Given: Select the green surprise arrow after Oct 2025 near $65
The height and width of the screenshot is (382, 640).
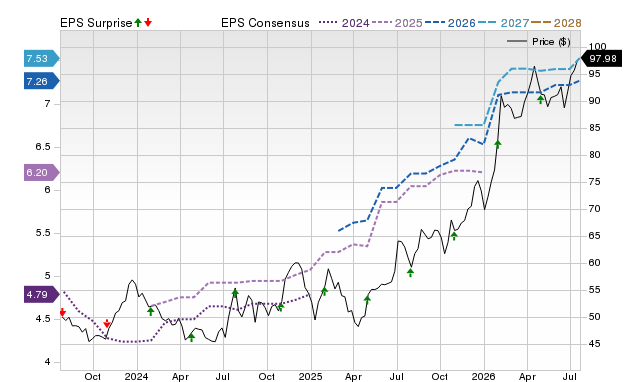Looking at the screenshot, I should click(x=454, y=235).
